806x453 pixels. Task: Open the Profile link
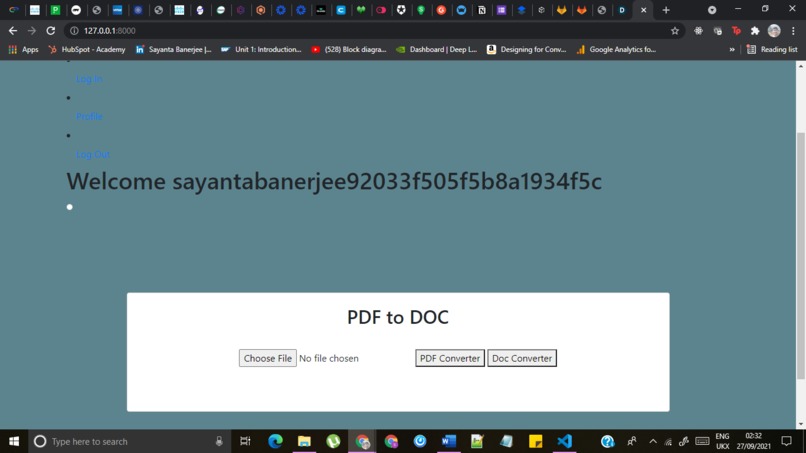click(x=89, y=116)
